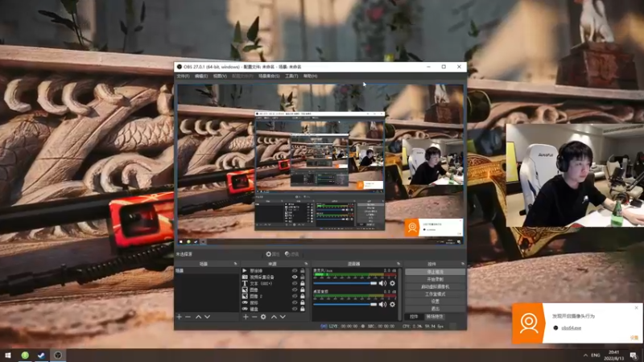Toggle visibility of 文本 (GDI+) source
Viewport: 644px width, 362px height.
(295, 283)
